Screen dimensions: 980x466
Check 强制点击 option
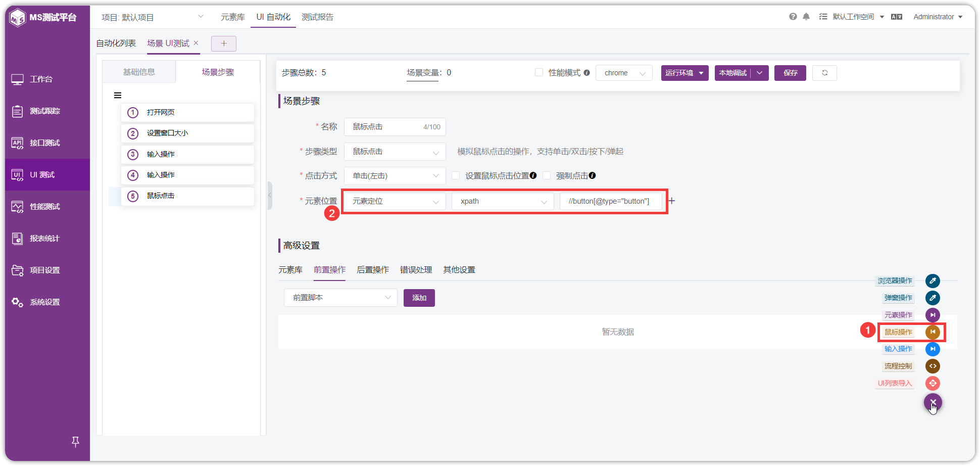(x=547, y=175)
